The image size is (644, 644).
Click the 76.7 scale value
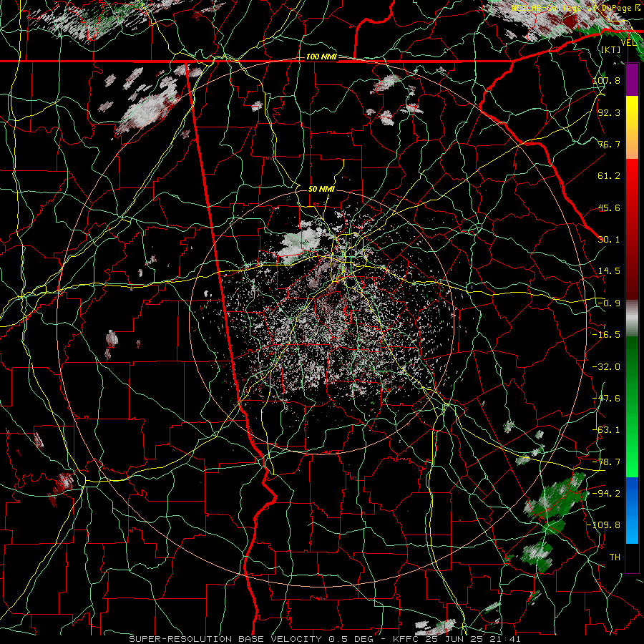tap(609, 144)
